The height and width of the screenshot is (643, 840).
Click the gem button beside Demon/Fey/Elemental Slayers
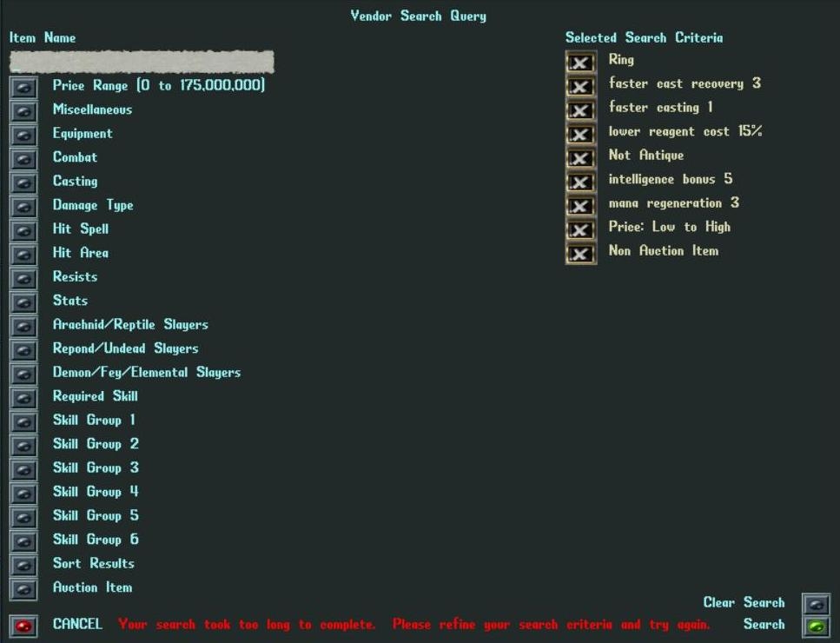[x=23, y=374]
